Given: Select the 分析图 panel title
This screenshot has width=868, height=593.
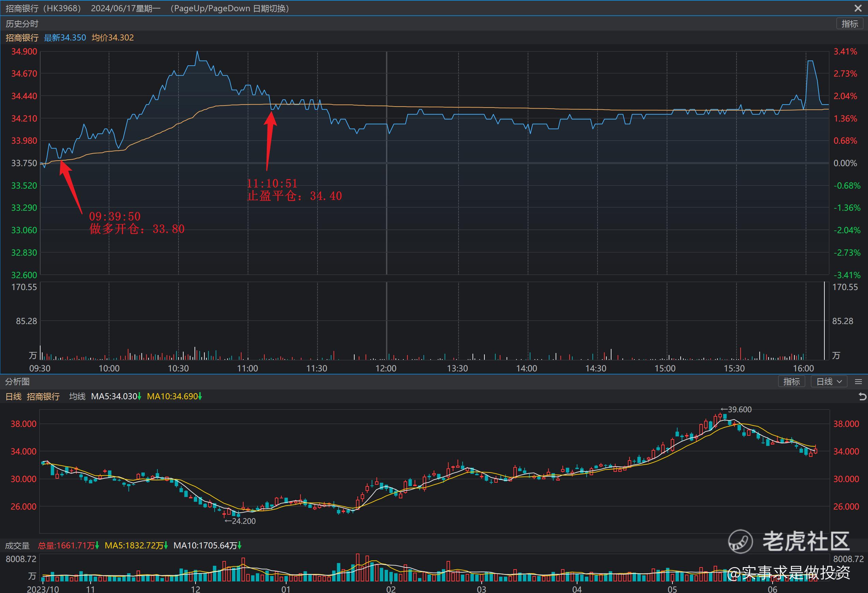Looking at the screenshot, I should [17, 381].
